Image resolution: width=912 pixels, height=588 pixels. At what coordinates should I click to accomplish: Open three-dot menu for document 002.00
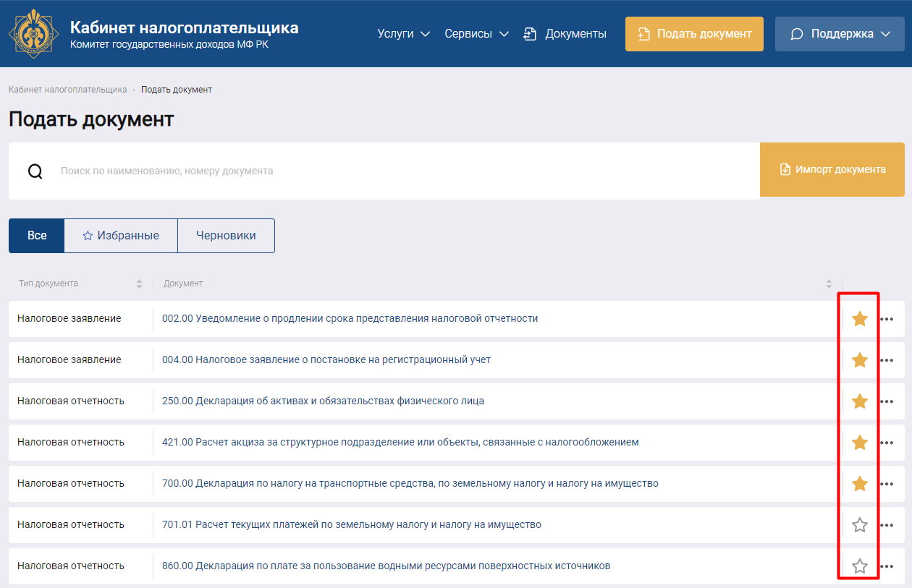(887, 319)
